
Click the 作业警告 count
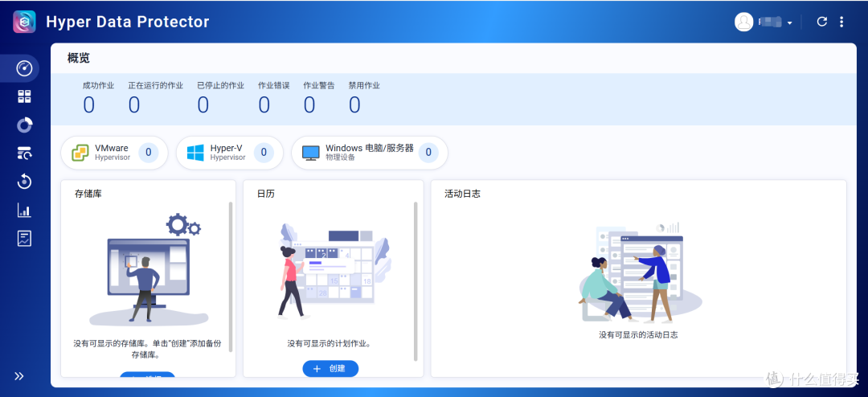click(x=309, y=104)
